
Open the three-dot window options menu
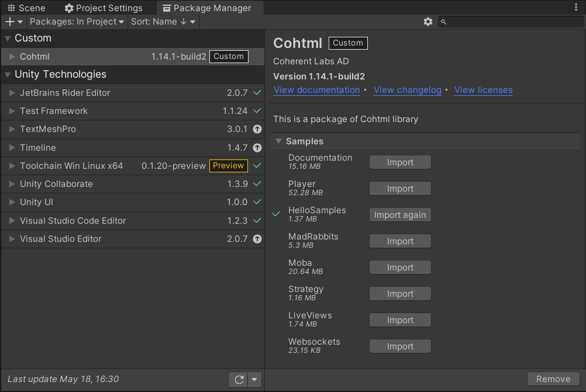click(576, 7)
